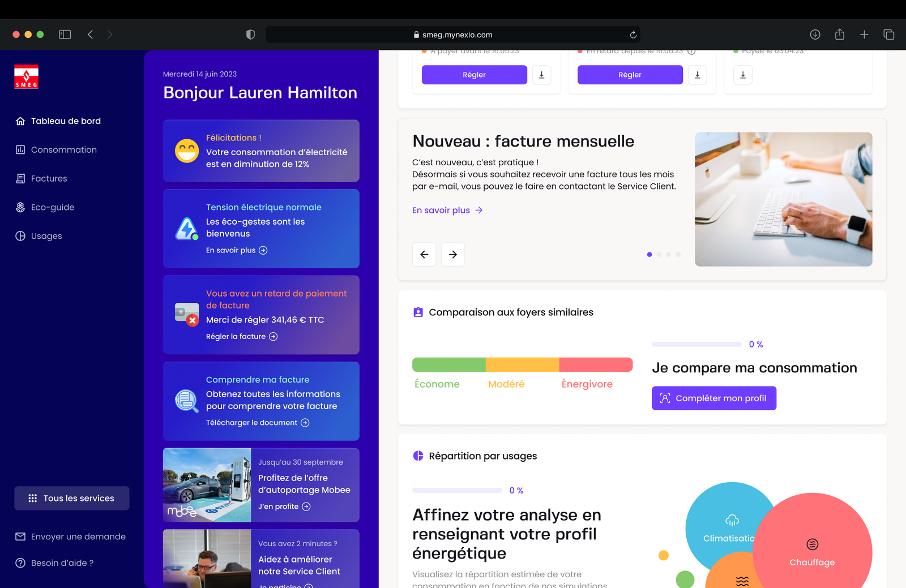Click the Comprendre ma facture magnifier icon
This screenshot has width=906, height=588.
[187, 401]
